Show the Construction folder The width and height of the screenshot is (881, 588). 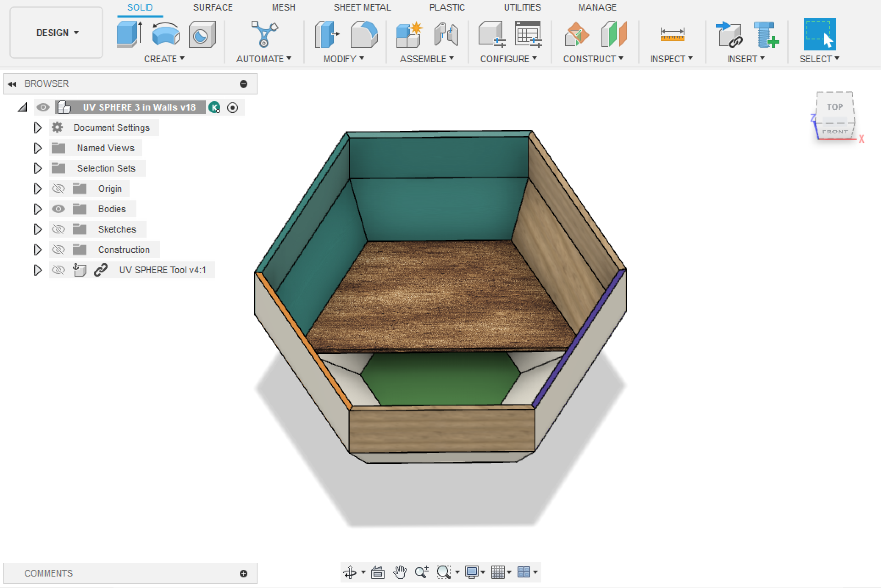[x=58, y=250]
